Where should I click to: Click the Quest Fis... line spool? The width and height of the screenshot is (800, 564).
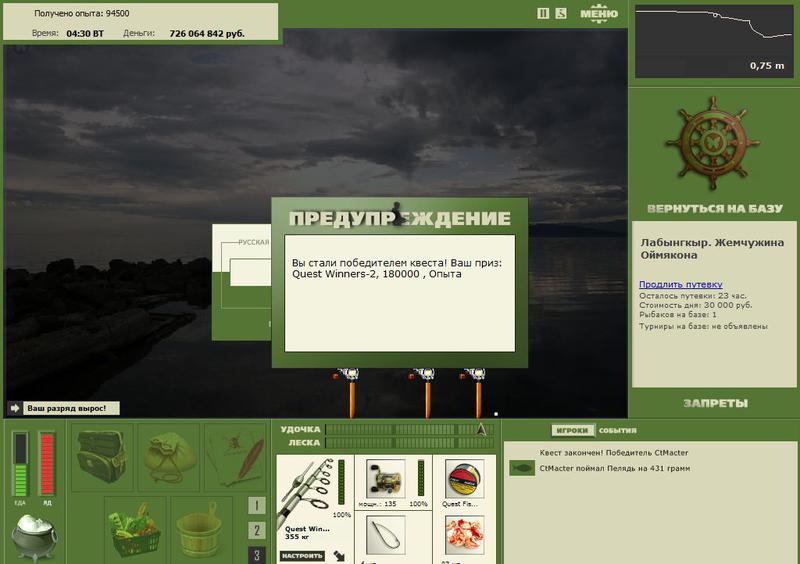[464, 479]
